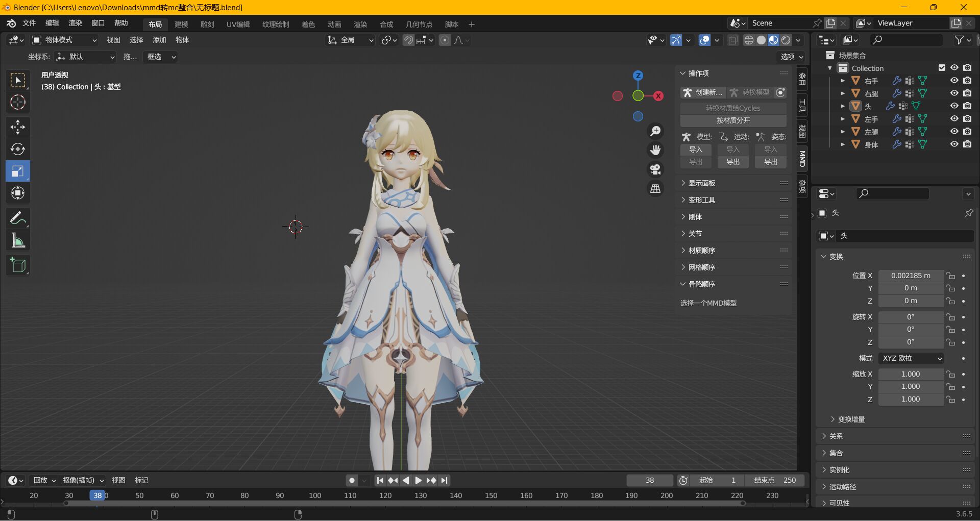Viewport: 980px width, 521px height.
Task: Switch to material preview shading
Action: (x=774, y=40)
